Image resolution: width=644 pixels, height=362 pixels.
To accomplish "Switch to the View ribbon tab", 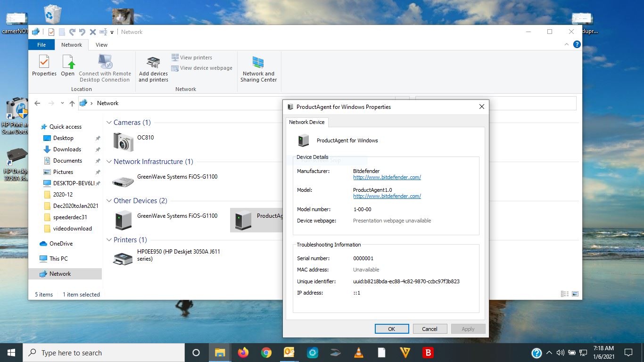I will coord(101,45).
